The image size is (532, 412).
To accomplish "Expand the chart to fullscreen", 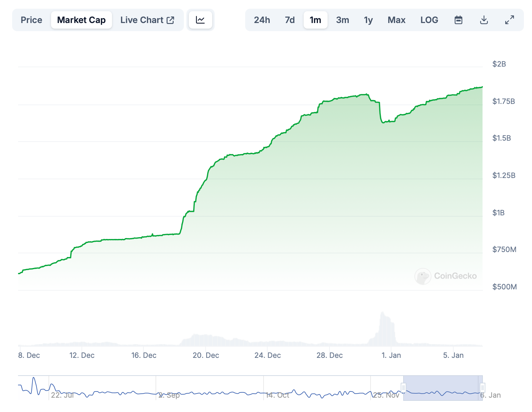I will click(x=509, y=20).
